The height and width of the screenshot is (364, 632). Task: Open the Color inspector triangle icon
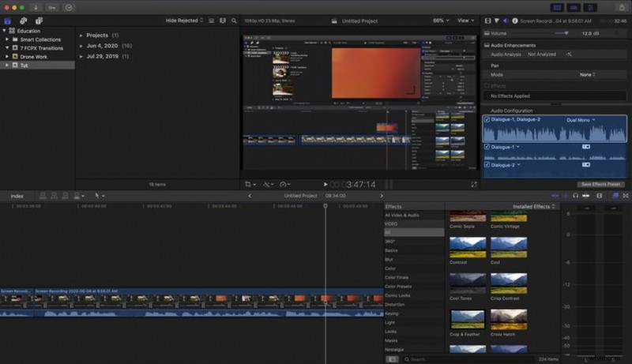pyautogui.click(x=497, y=21)
